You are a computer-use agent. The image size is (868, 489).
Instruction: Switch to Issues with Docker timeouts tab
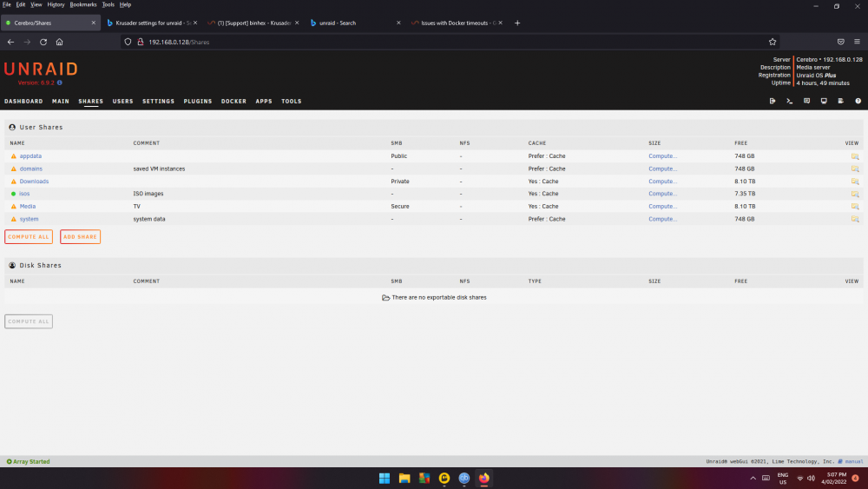(x=457, y=23)
